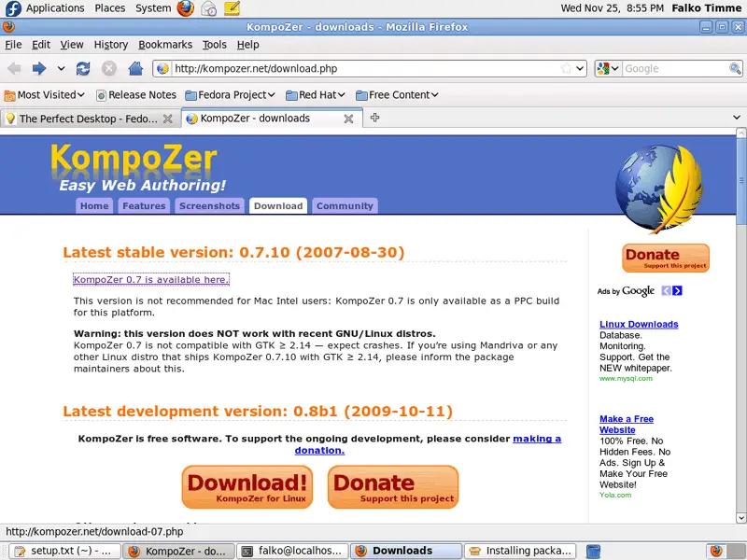Click the next ad arrow next to Google
Image resolution: width=747 pixels, height=560 pixels.
678,290
